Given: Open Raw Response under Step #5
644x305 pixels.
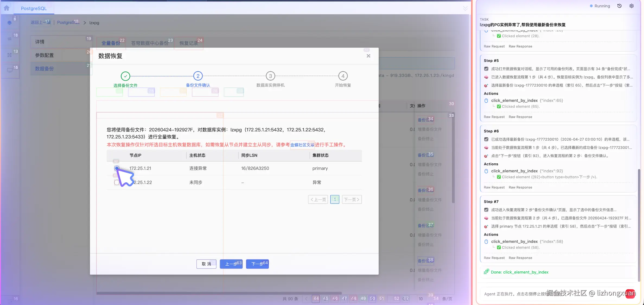Looking at the screenshot, I should point(520,117).
